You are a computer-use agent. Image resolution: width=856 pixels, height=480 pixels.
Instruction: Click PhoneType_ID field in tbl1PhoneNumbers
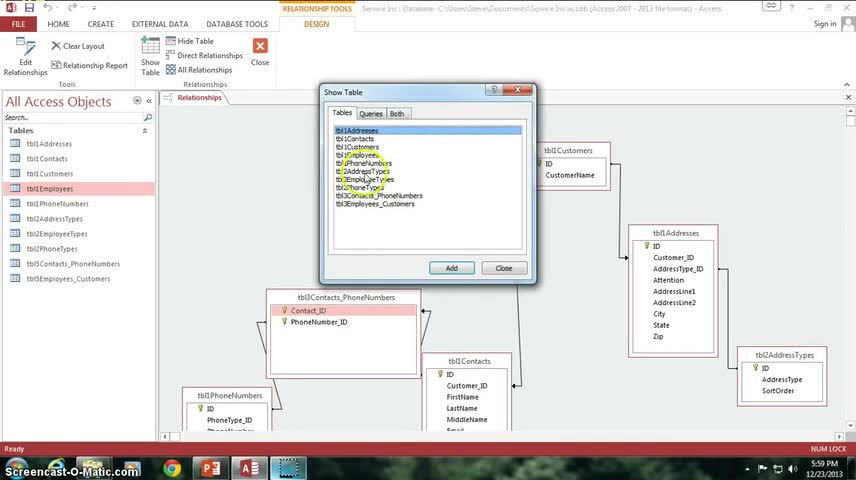coord(229,420)
